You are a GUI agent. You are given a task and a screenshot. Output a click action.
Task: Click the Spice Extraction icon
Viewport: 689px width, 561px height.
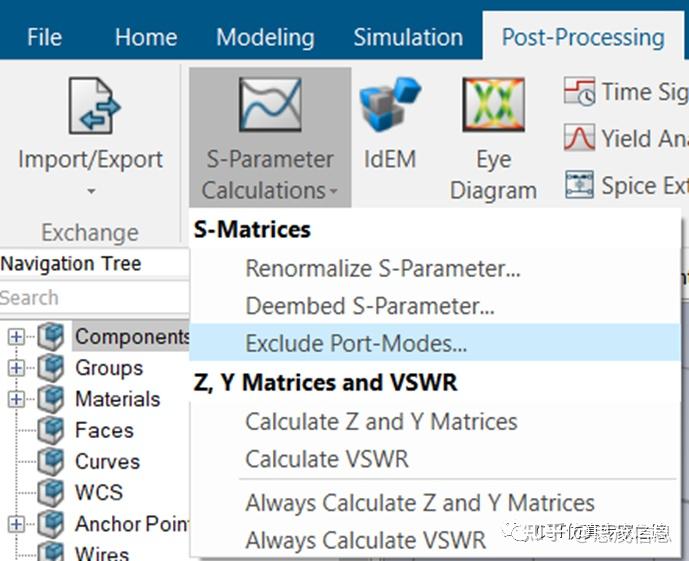[x=579, y=185]
